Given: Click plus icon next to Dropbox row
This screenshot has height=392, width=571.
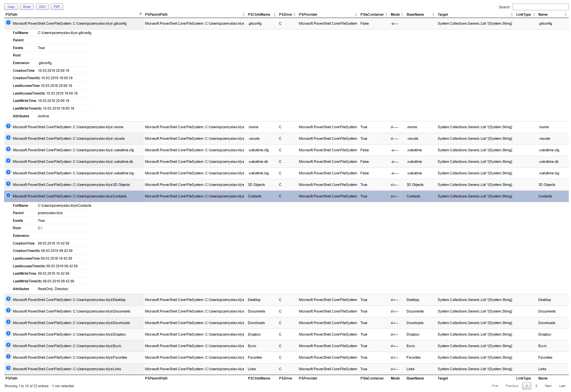Looking at the screenshot, I should [x=8, y=334].
